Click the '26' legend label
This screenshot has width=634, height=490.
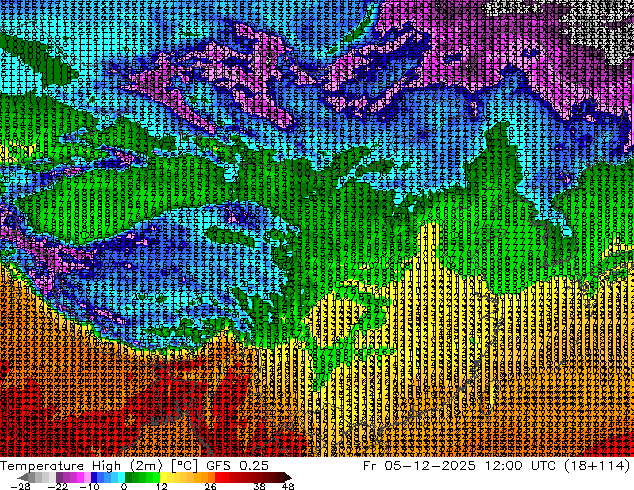[x=210, y=486]
